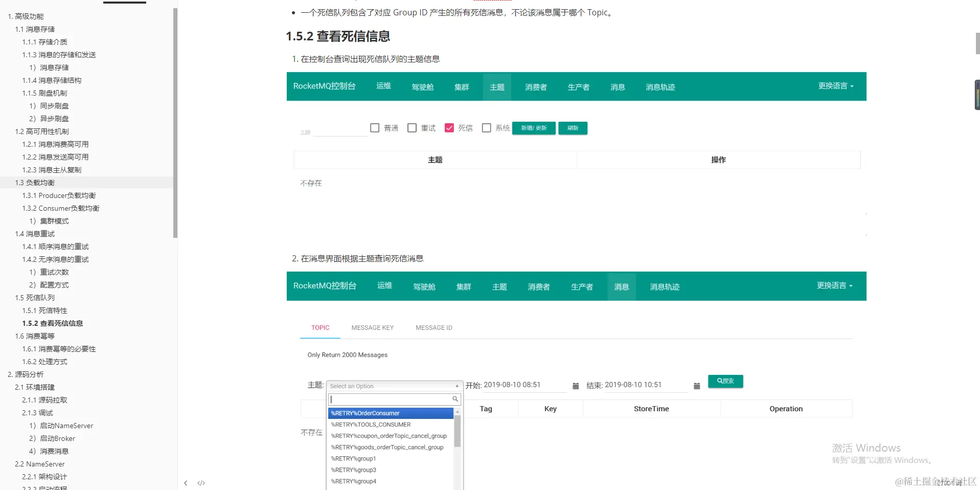
Task: Go to outline item 1.6 消费幂等
Action: pyautogui.click(x=35, y=336)
